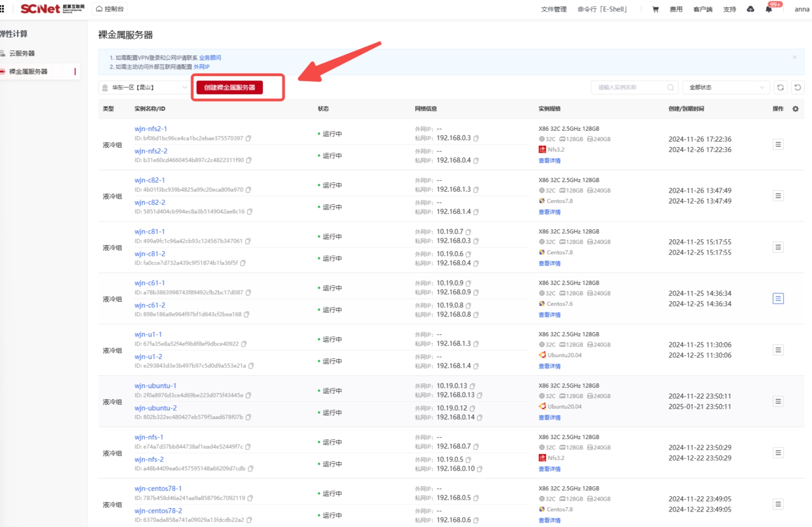Image resolution: width=812 pixels, height=527 pixels.
Task: Click the notification bell icon
Action: point(768,9)
